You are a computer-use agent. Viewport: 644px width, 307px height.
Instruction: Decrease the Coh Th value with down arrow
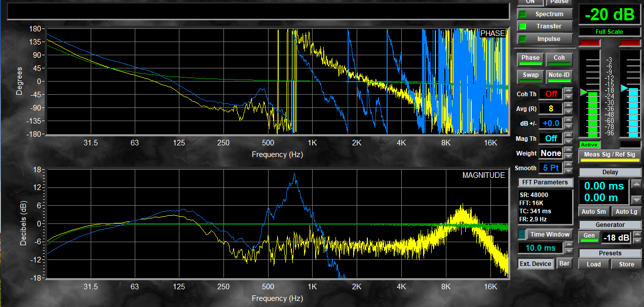[569, 97]
